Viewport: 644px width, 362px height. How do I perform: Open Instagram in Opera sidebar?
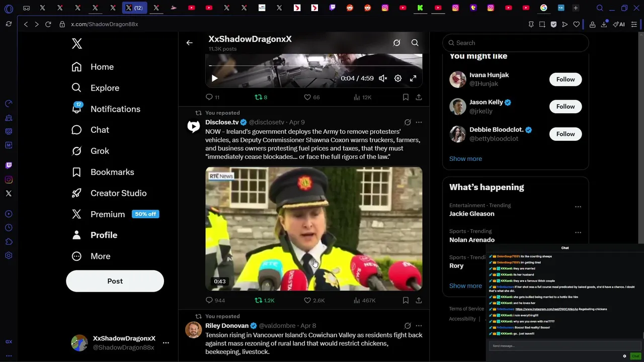[9, 179]
